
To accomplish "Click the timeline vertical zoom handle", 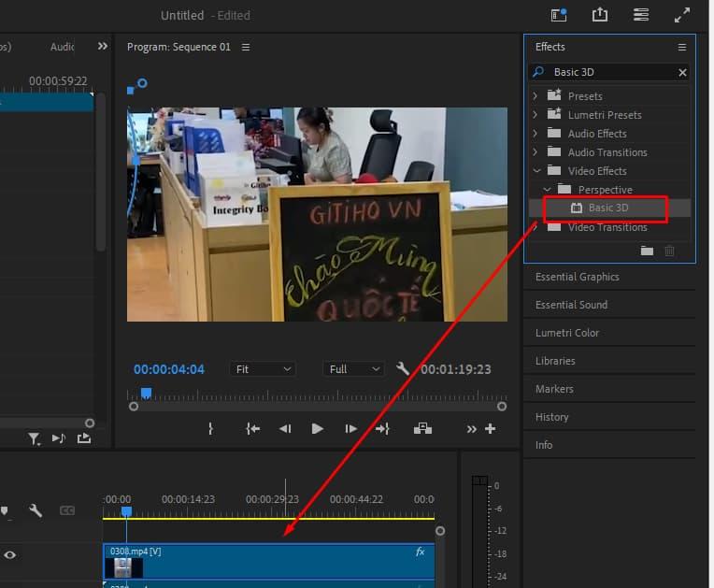I will pyautogui.click(x=440, y=531).
